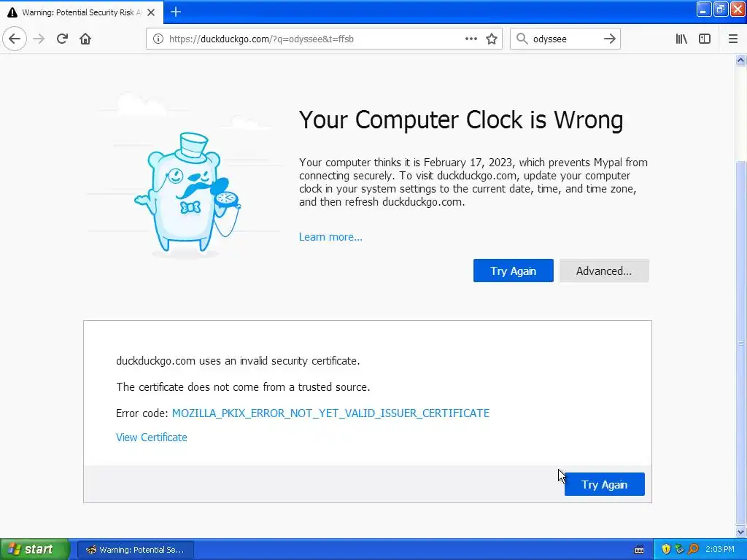Minimize the browser window
Screen dimensions: 747x560
(704, 9)
